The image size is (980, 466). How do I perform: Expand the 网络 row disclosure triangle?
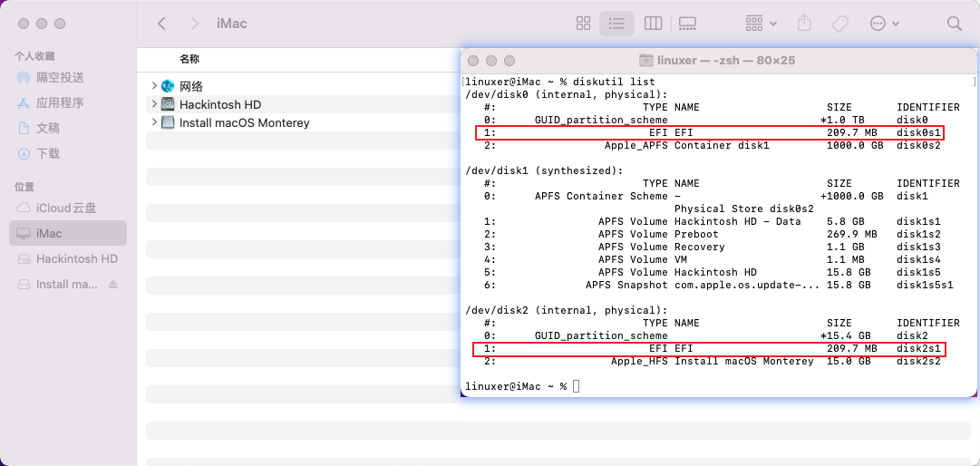tap(154, 86)
